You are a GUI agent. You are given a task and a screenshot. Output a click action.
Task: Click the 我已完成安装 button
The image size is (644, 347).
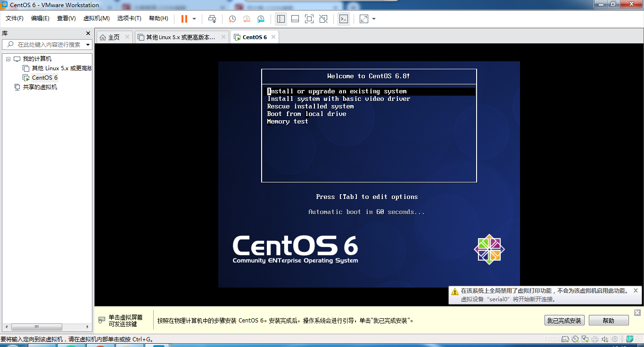click(564, 321)
